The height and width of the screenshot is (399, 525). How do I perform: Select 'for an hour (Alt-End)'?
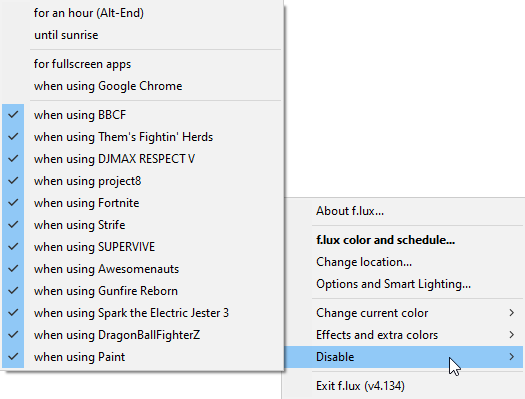[142, 13]
